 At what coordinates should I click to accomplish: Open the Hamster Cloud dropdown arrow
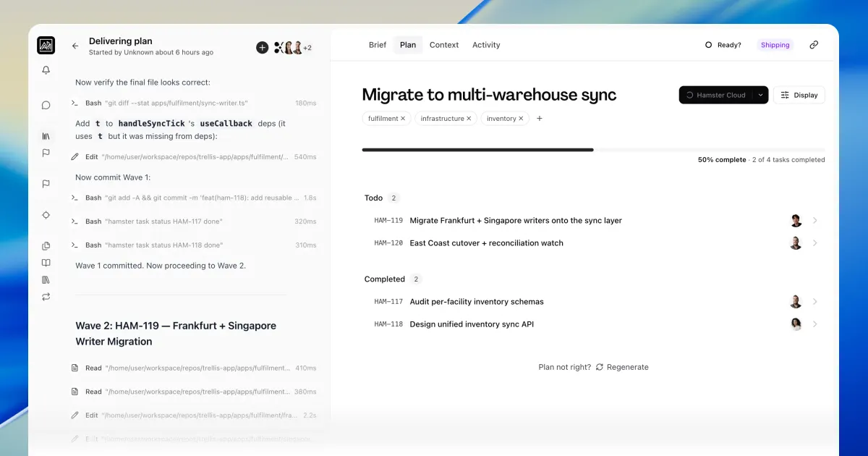point(760,95)
